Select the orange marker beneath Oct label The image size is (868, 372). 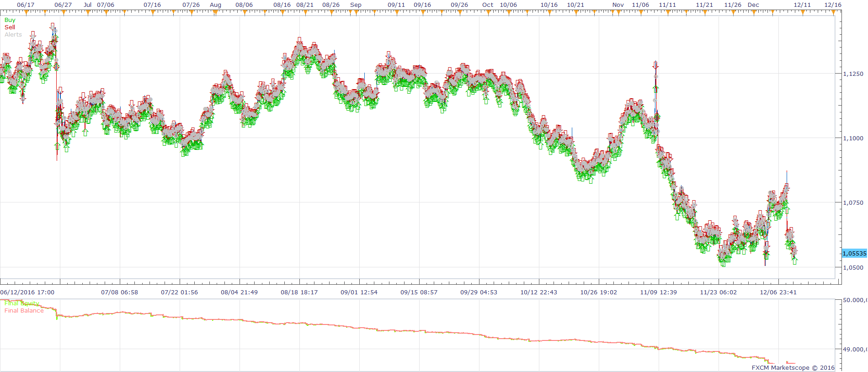pyautogui.click(x=488, y=12)
